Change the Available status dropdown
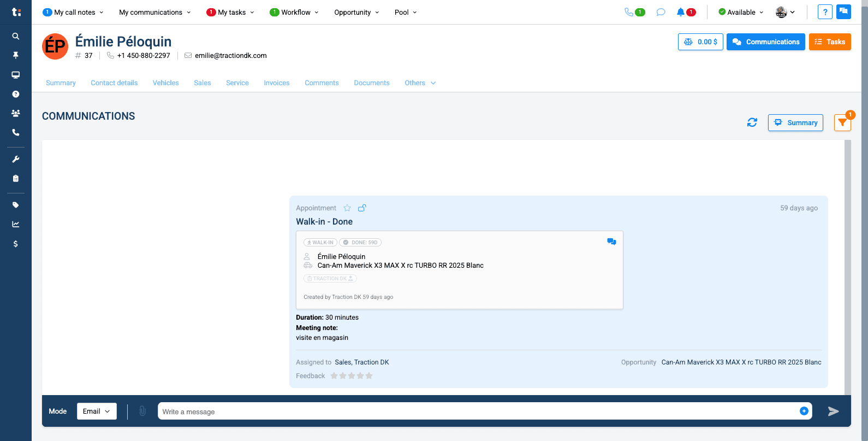The image size is (868, 441). pyautogui.click(x=741, y=12)
